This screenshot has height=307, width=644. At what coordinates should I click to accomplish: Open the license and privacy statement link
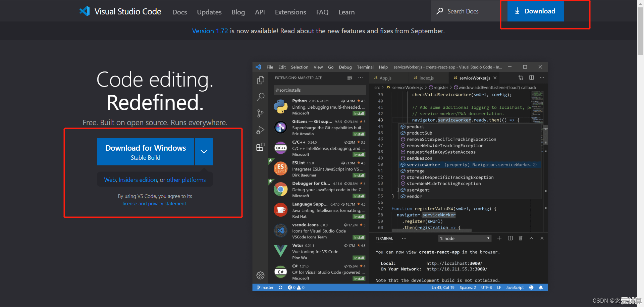(155, 204)
